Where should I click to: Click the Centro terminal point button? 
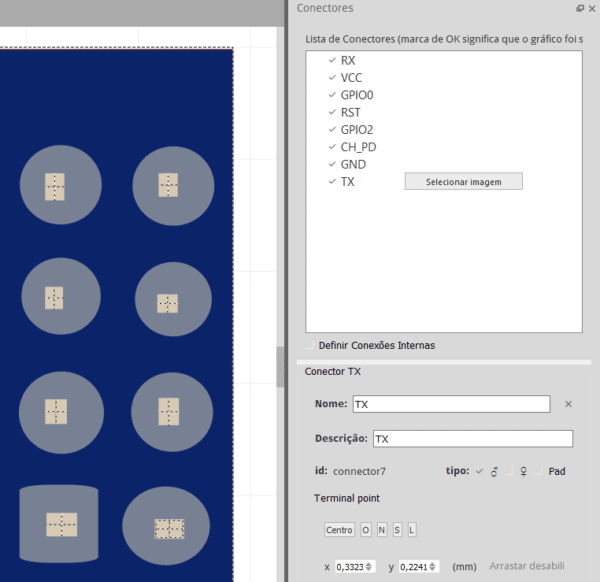pos(339,530)
